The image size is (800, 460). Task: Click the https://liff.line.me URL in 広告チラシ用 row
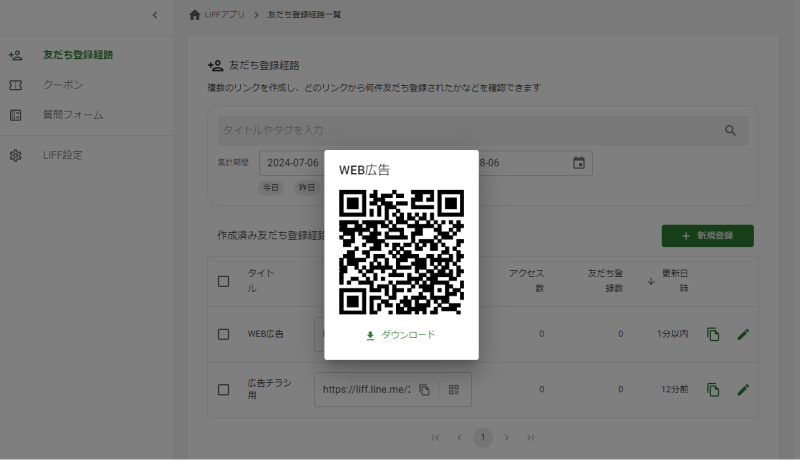coord(366,390)
